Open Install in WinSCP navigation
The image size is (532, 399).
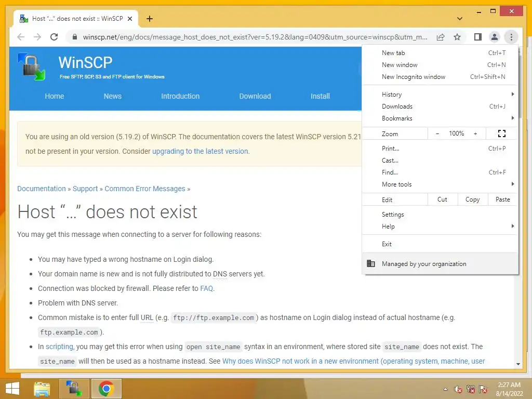[x=320, y=96]
